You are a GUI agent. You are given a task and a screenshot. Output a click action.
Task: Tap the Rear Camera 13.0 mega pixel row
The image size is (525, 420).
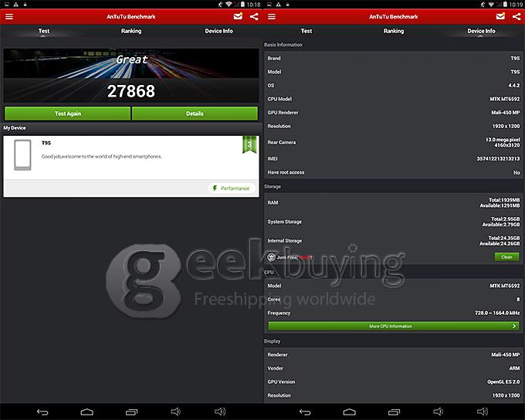(394, 142)
